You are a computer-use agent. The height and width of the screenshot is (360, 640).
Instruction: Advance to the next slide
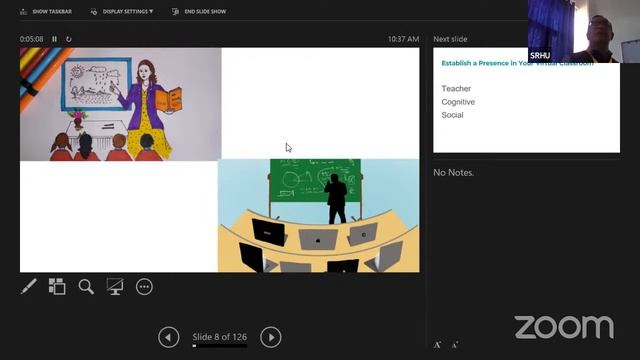click(x=271, y=337)
